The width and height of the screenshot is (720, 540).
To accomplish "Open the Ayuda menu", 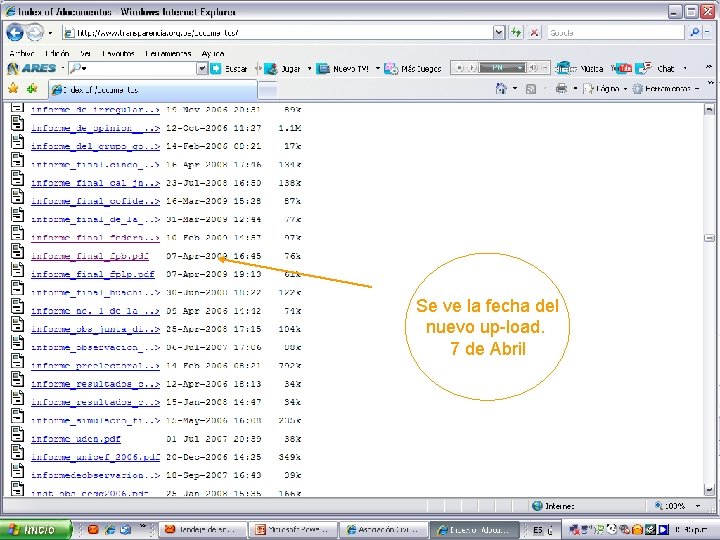I will [212, 52].
